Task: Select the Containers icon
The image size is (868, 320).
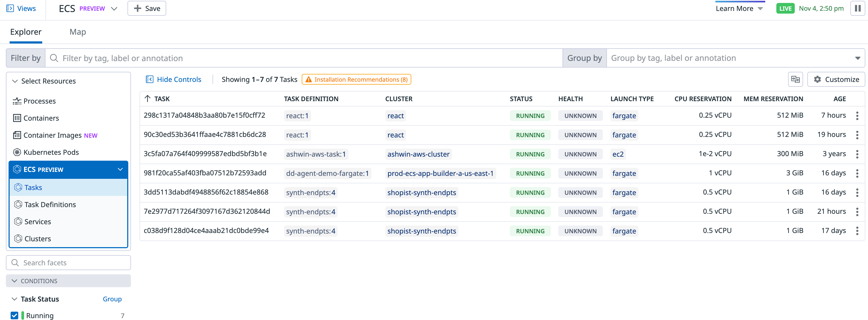Action: point(17,118)
